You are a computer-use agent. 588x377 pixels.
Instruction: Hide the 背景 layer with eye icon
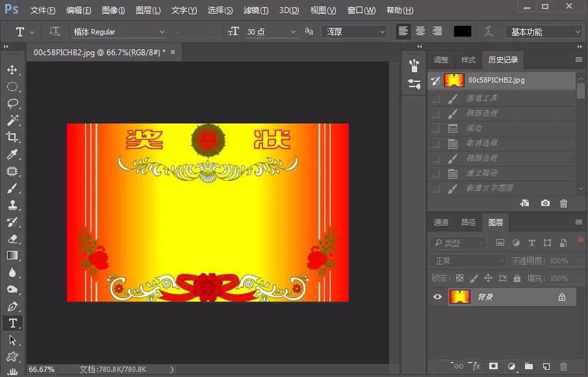pyautogui.click(x=437, y=297)
